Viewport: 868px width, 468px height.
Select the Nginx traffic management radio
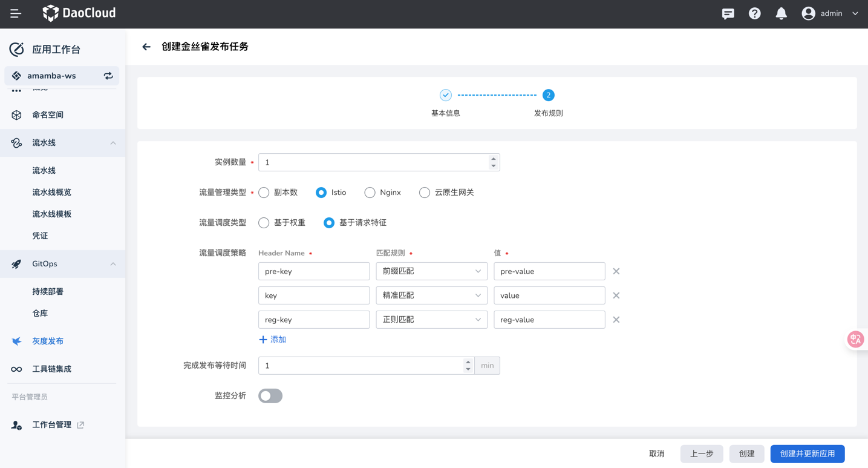(370, 193)
